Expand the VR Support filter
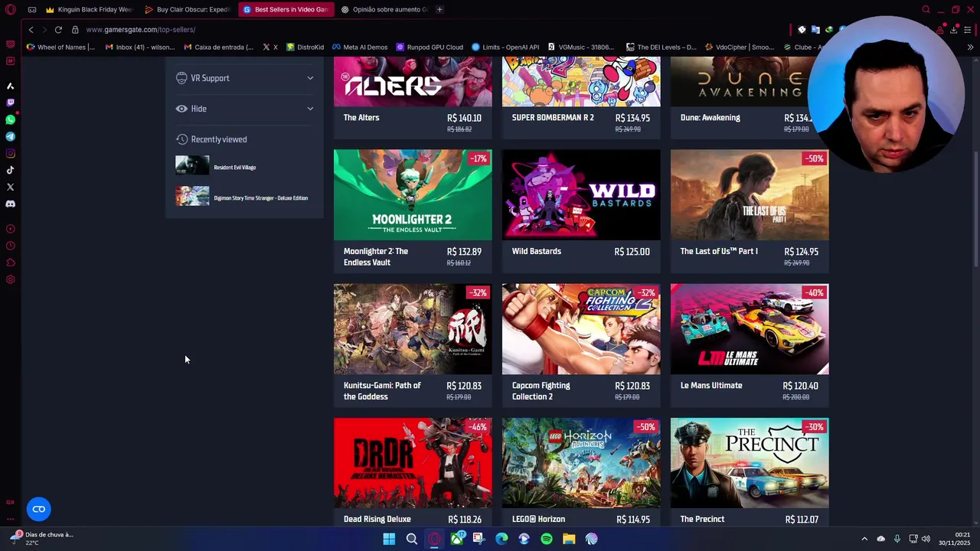 pyautogui.click(x=245, y=78)
